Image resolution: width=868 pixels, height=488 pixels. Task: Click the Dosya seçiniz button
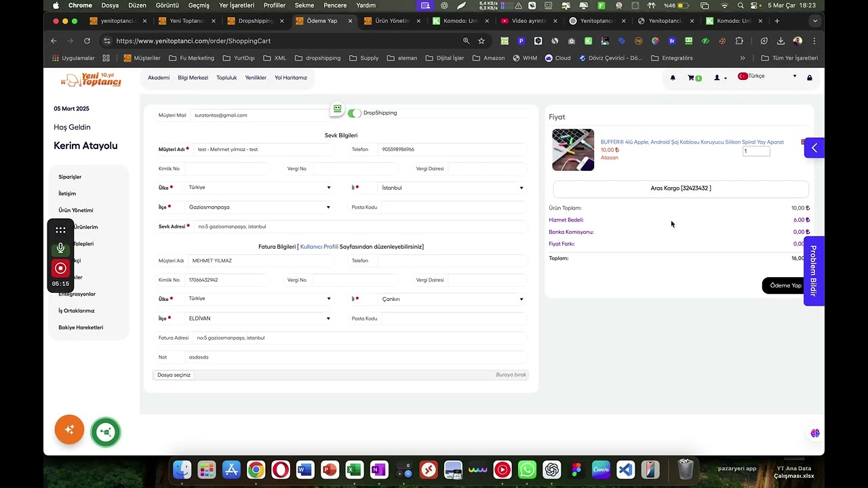coord(174,375)
